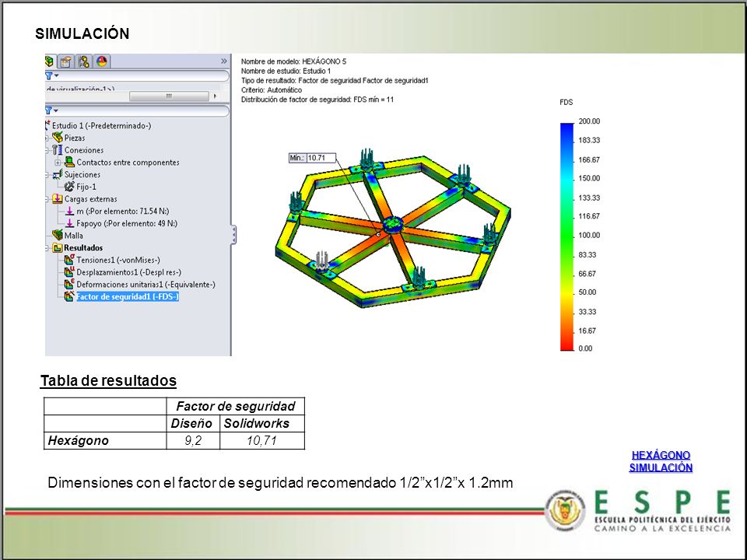
Task: Click the Tensiones1 stress plot icon
Action: click(69, 260)
